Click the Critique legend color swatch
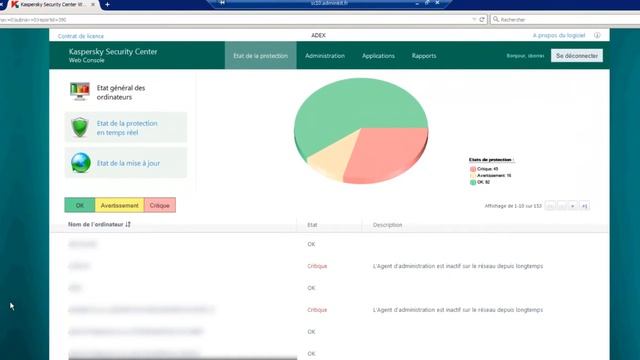This screenshot has height=360, width=640. 473,169
